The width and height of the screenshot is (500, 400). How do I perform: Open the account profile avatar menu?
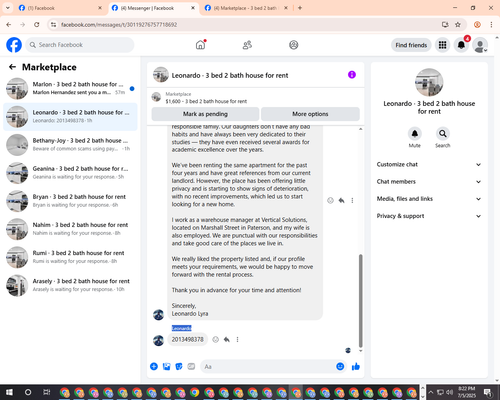480,45
